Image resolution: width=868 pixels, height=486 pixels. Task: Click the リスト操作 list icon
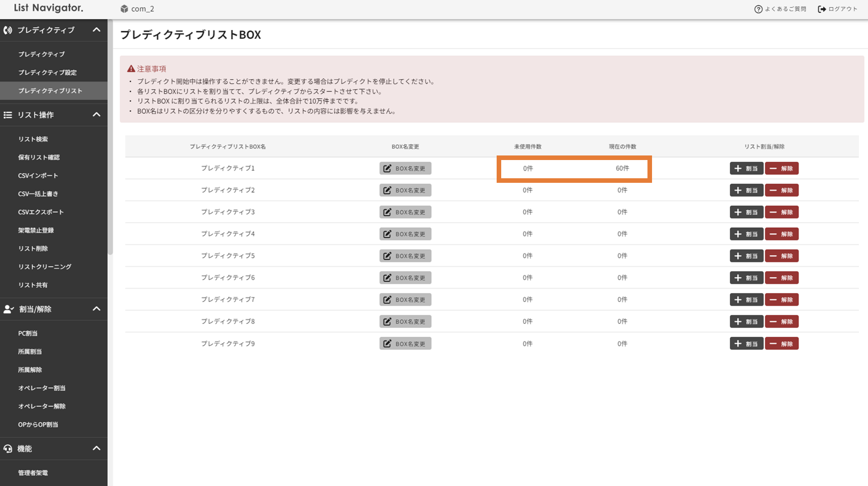(x=8, y=115)
